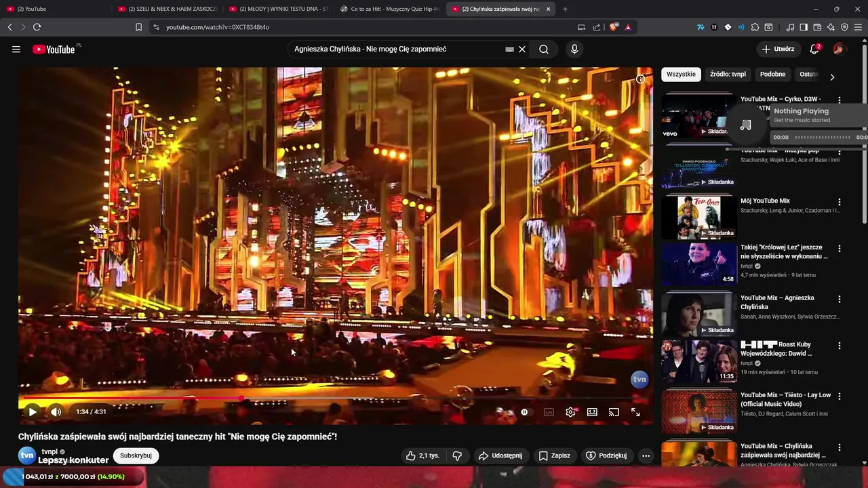The height and width of the screenshot is (488, 868).
Task: Select the Podobne filter chip
Action: (772, 74)
